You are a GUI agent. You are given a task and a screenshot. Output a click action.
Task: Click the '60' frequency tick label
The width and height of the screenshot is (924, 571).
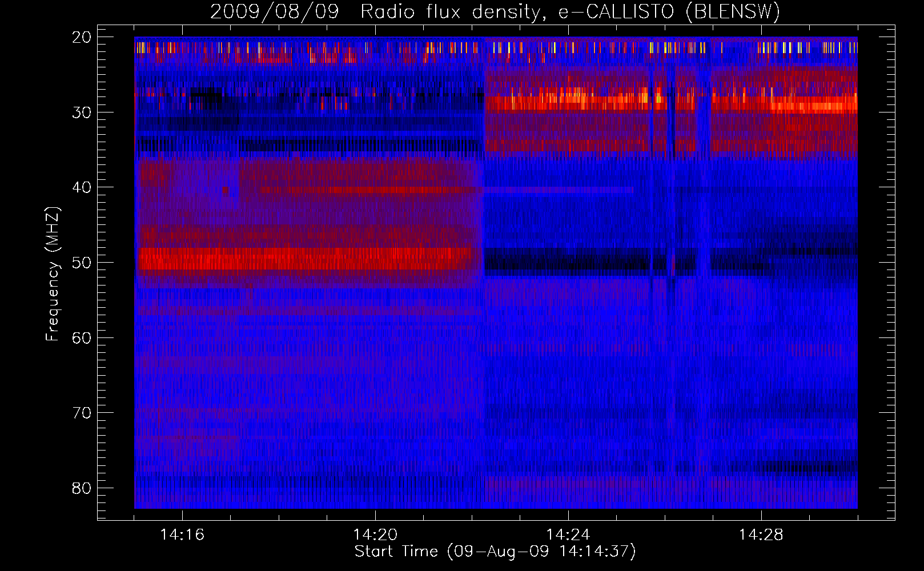[x=82, y=338]
